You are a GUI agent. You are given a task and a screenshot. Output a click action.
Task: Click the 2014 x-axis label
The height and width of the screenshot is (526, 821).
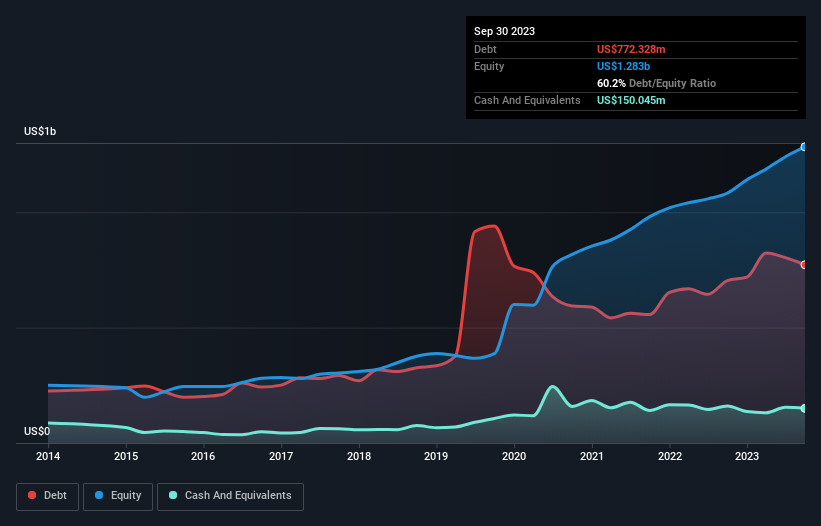[48, 456]
